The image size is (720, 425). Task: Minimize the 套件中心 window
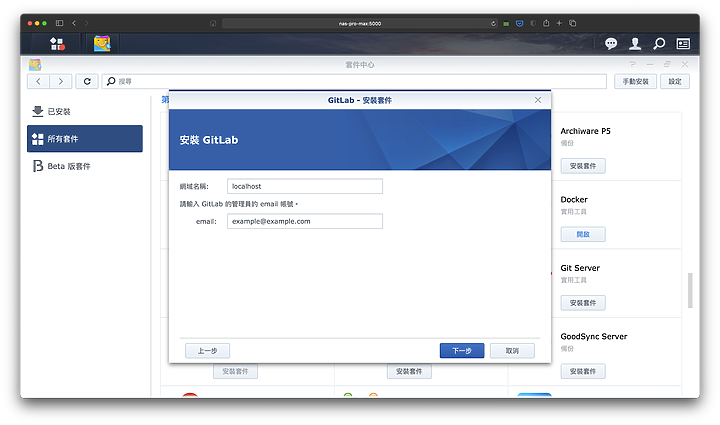pyautogui.click(x=650, y=64)
